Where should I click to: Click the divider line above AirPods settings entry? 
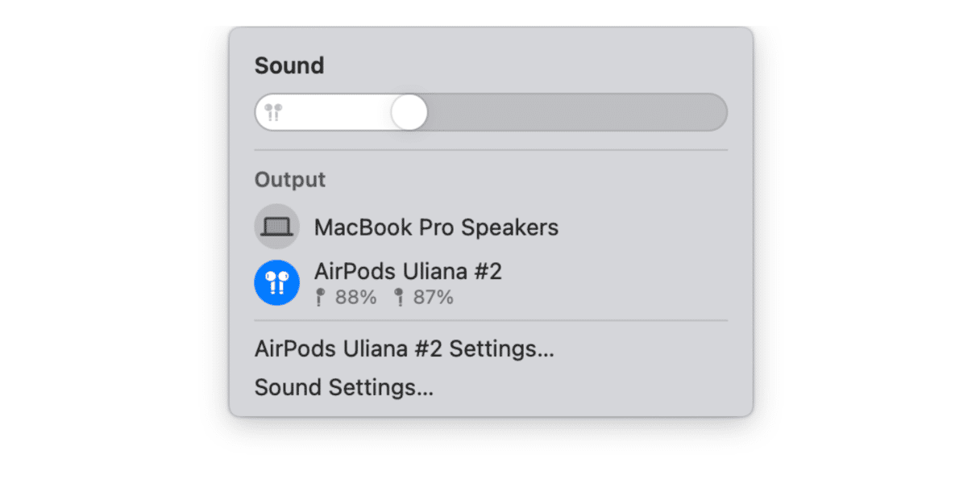(491, 320)
